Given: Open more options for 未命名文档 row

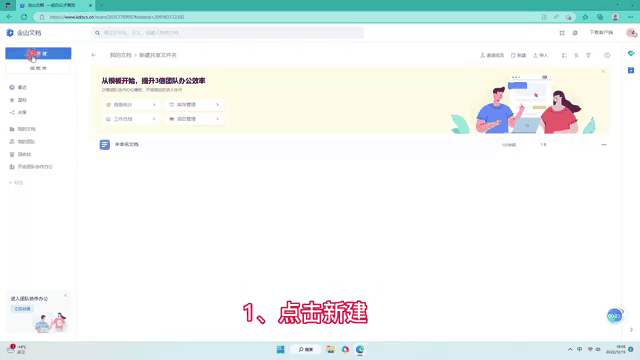Looking at the screenshot, I should [604, 145].
